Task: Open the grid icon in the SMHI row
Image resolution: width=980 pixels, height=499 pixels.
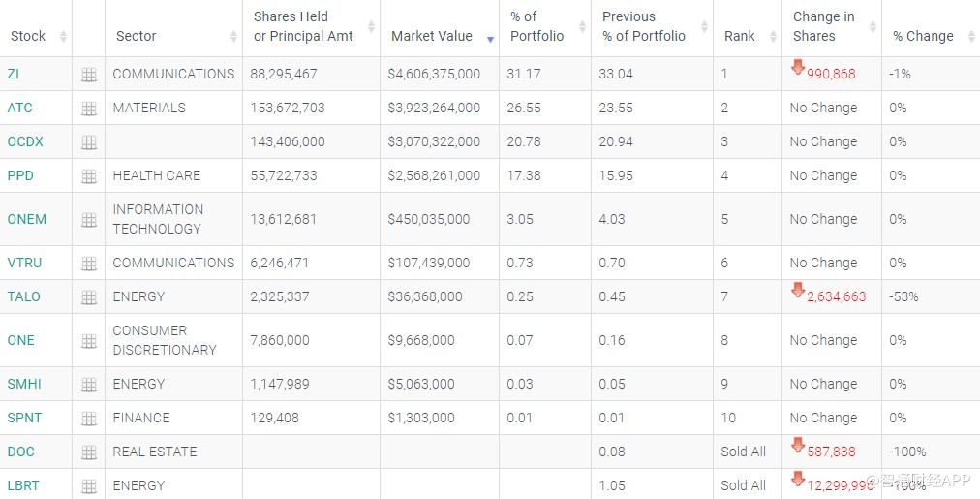Action: click(x=89, y=385)
